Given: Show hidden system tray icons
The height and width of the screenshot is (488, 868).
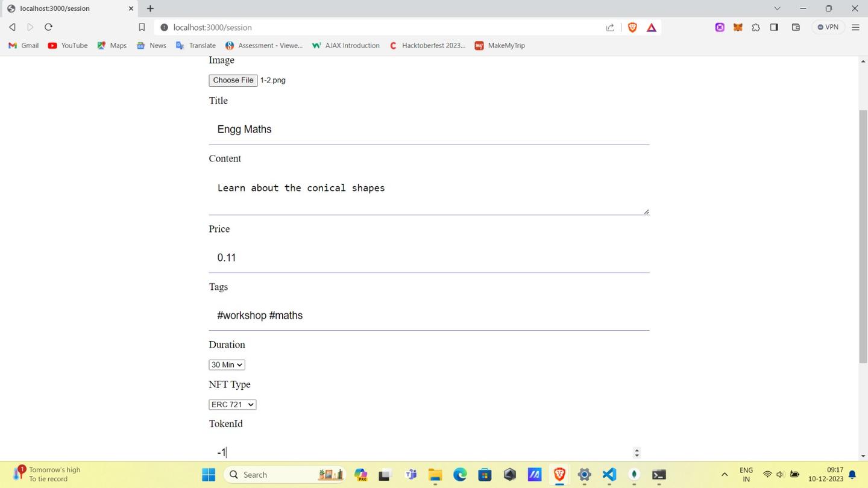Looking at the screenshot, I should 725,475.
